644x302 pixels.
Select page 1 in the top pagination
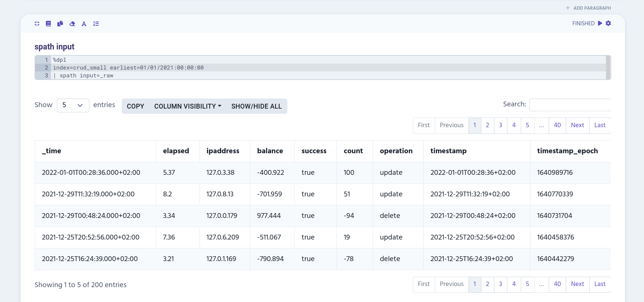click(x=475, y=125)
